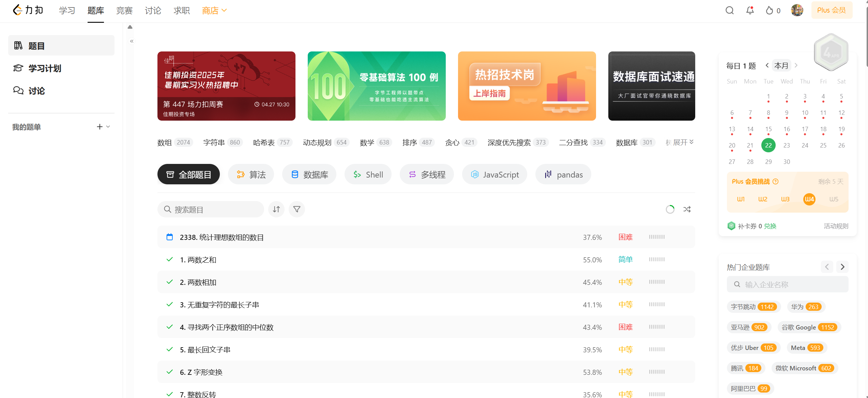The width and height of the screenshot is (868, 398).
Task: Click the frequency bars for 2. 两数相加
Action: click(657, 282)
